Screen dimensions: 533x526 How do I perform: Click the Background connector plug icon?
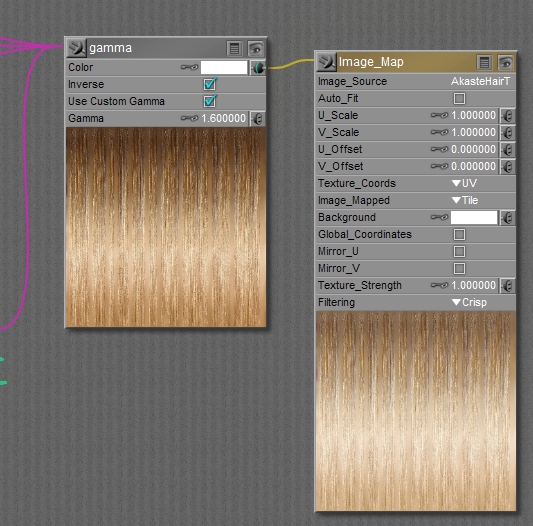click(508, 218)
